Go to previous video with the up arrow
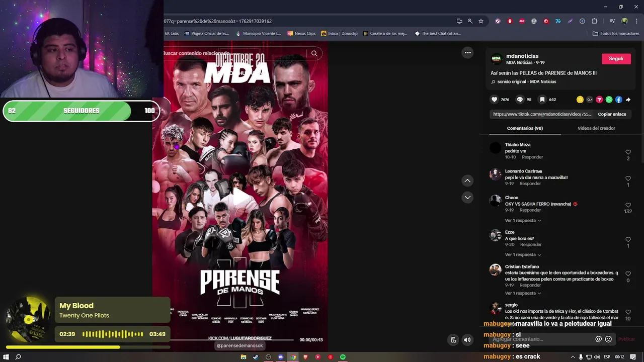This screenshot has height=362, width=644. 467,180
